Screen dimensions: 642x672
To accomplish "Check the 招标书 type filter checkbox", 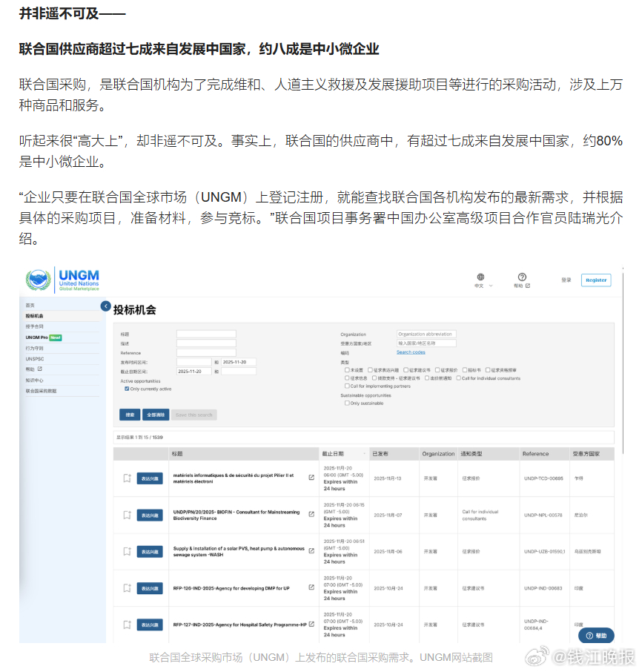I will click(466, 369).
